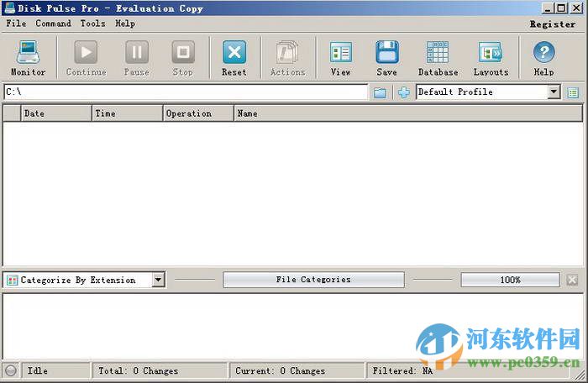Open profile options list icon
Viewport: 588px width, 383px height.
(573, 92)
